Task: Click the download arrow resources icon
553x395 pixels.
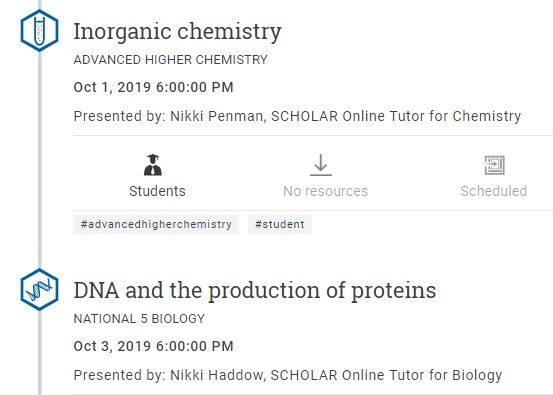Action: coord(321,165)
